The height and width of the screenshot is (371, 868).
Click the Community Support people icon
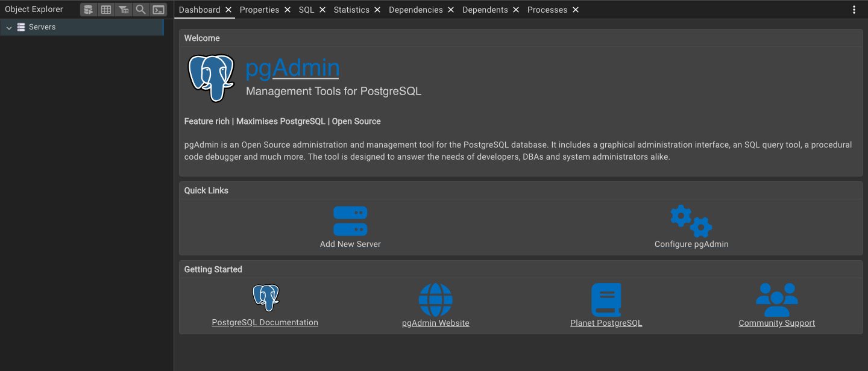776,300
